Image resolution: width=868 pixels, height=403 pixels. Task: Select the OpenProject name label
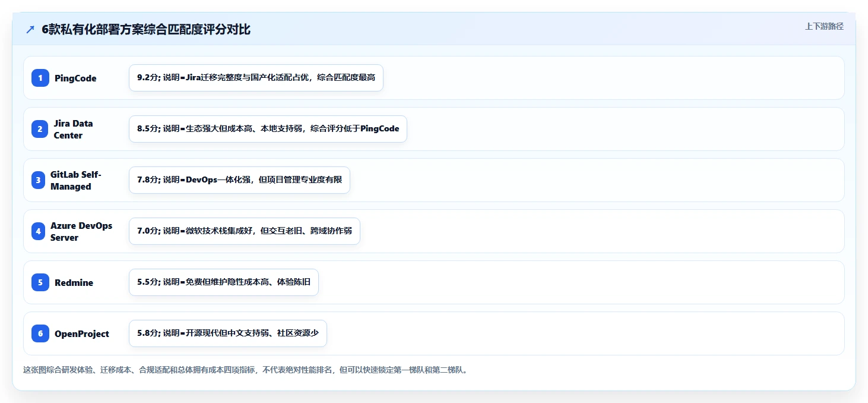click(x=82, y=333)
